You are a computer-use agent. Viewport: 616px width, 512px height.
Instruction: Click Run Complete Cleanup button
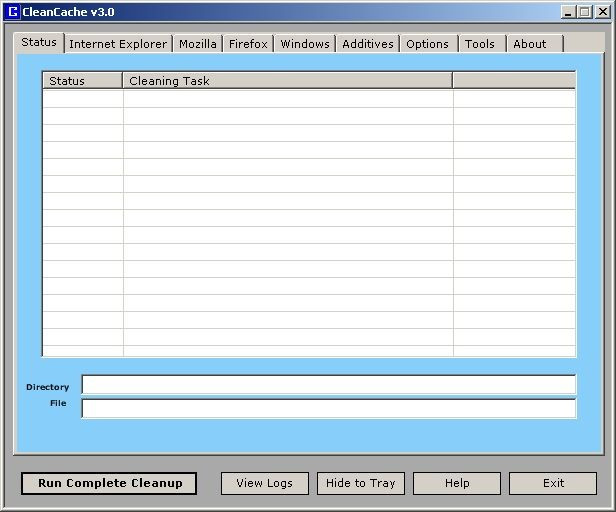pyautogui.click(x=109, y=483)
